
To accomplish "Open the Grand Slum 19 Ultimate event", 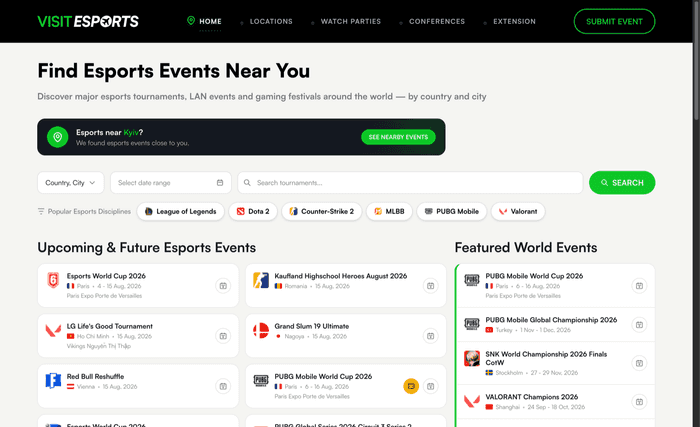I will coord(312,327).
